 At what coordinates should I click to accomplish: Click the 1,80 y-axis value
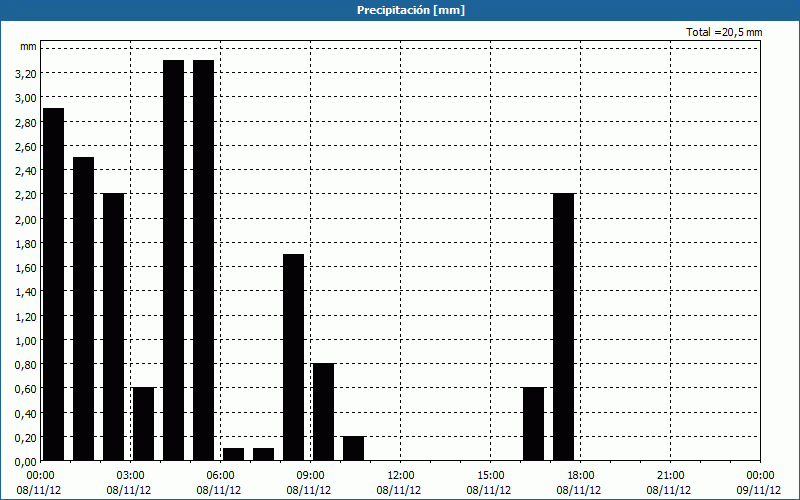[26, 244]
